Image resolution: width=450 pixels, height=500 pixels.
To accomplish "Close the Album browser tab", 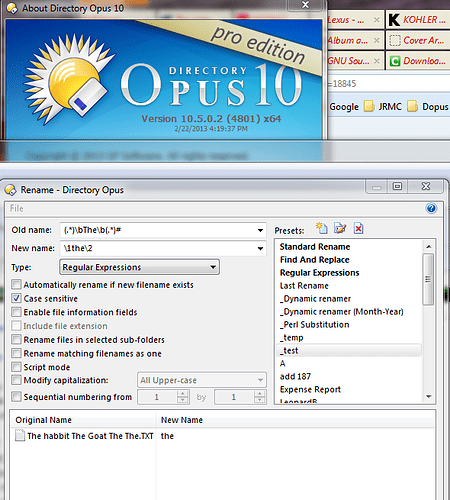I will 377,41.
